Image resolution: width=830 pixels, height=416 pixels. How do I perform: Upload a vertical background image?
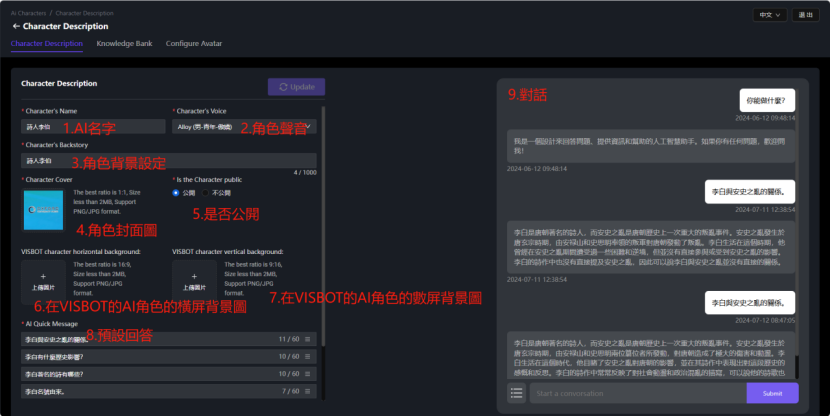click(x=195, y=281)
